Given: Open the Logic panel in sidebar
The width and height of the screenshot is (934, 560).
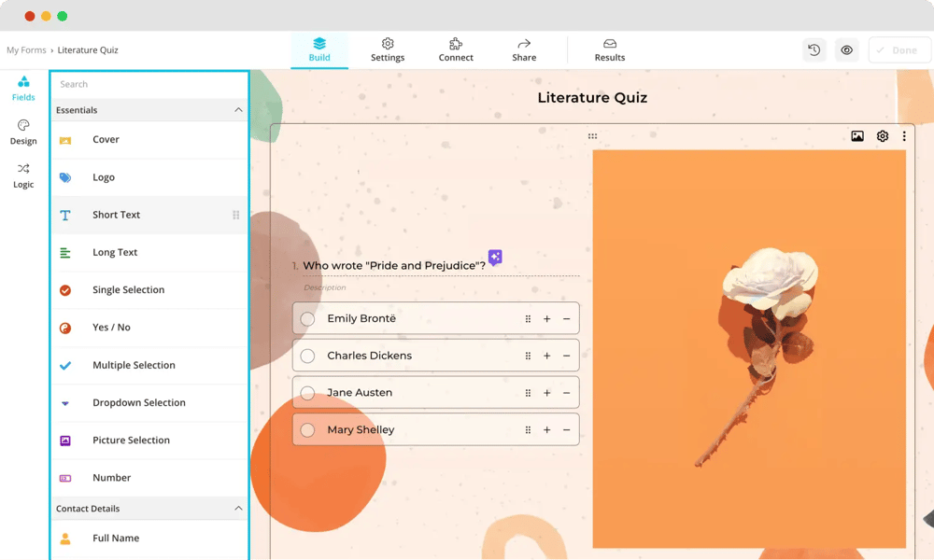Looking at the screenshot, I should click(x=23, y=175).
